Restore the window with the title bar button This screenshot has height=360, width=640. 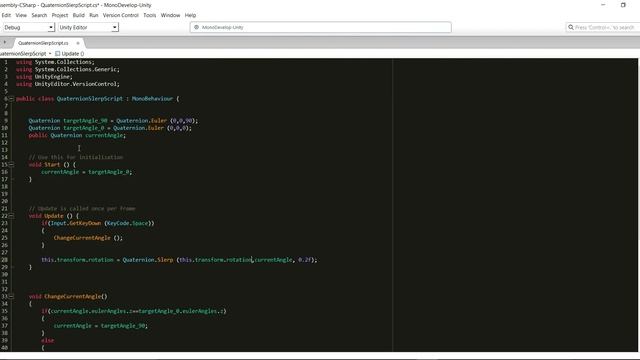623,5
